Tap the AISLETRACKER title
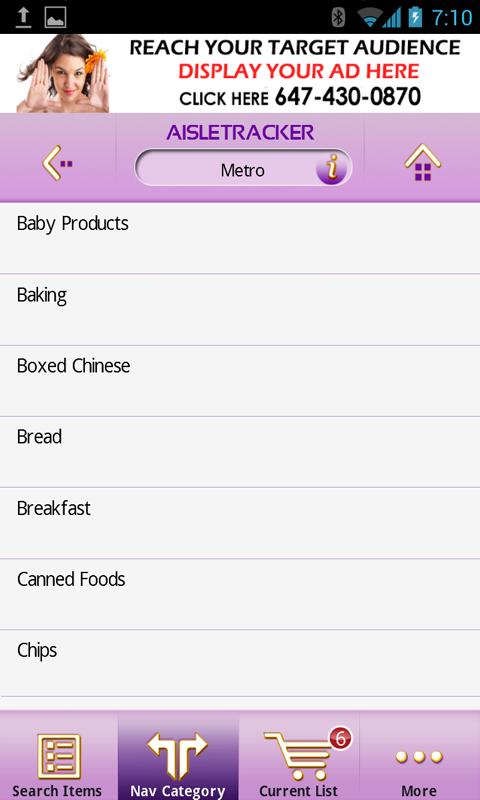The width and height of the screenshot is (480, 800). click(240, 133)
